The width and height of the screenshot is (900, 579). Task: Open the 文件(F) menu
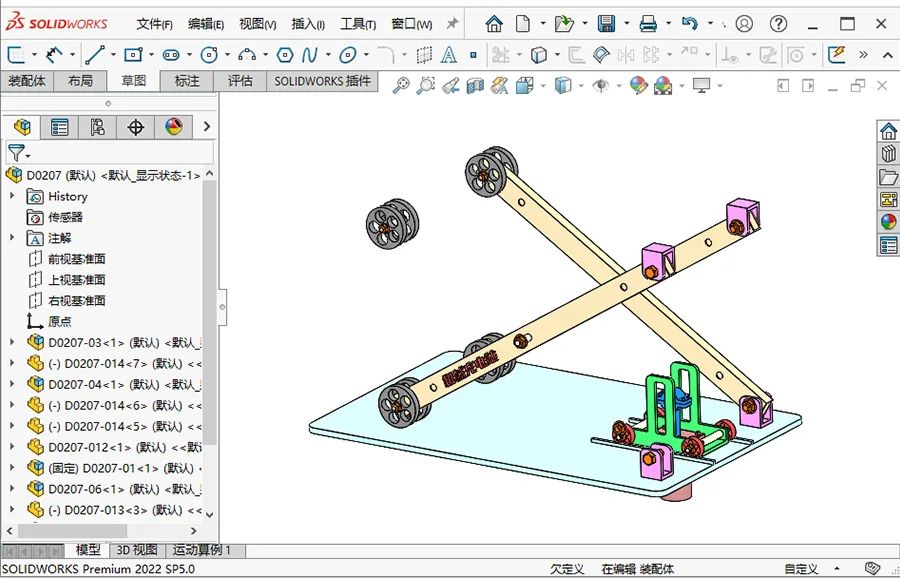(x=154, y=24)
